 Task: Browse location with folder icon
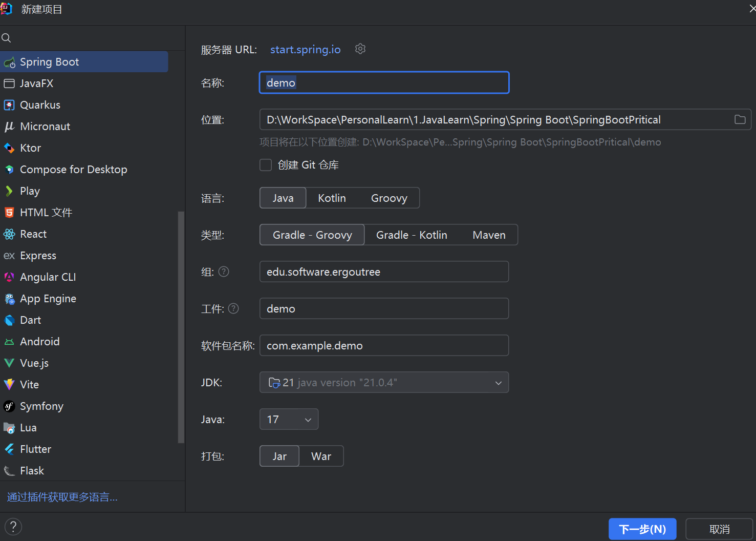click(740, 119)
